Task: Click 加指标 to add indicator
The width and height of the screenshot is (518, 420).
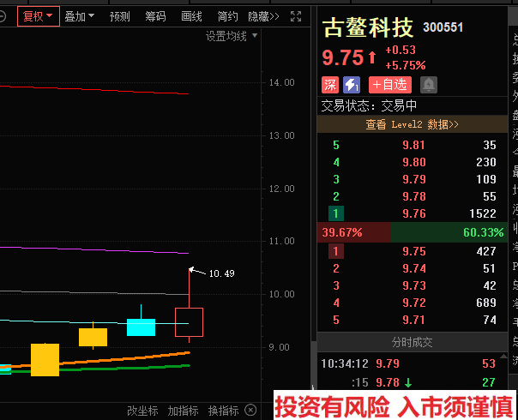Action: [183, 411]
